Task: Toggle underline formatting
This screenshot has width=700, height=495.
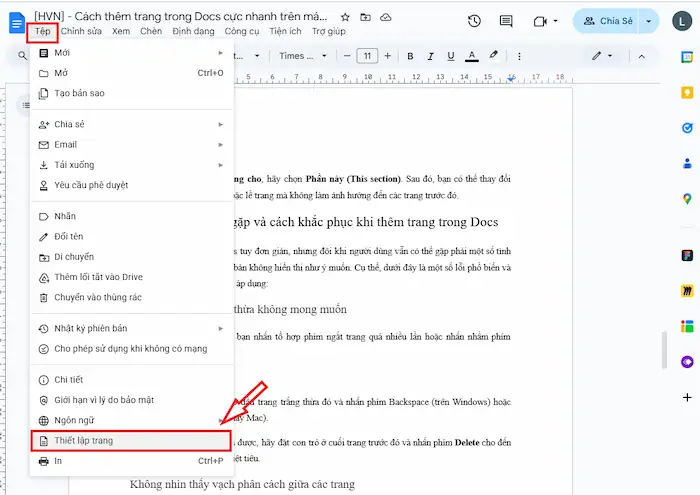Action: (449, 56)
